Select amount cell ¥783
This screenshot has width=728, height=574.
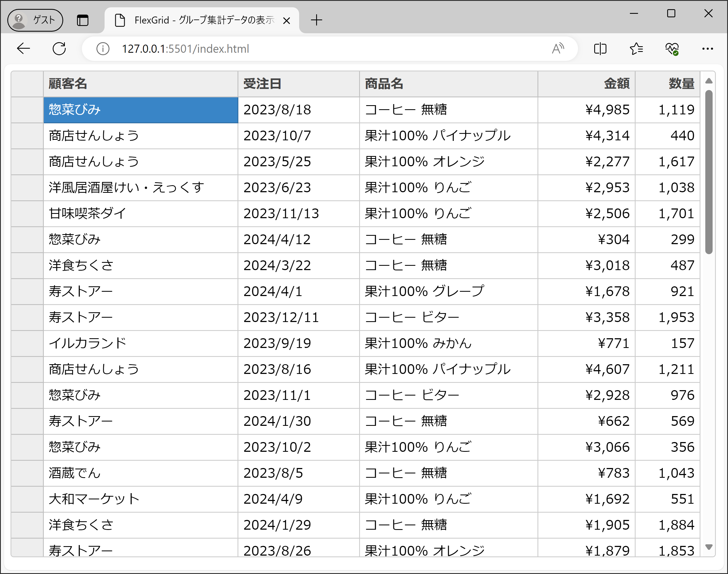(586, 473)
